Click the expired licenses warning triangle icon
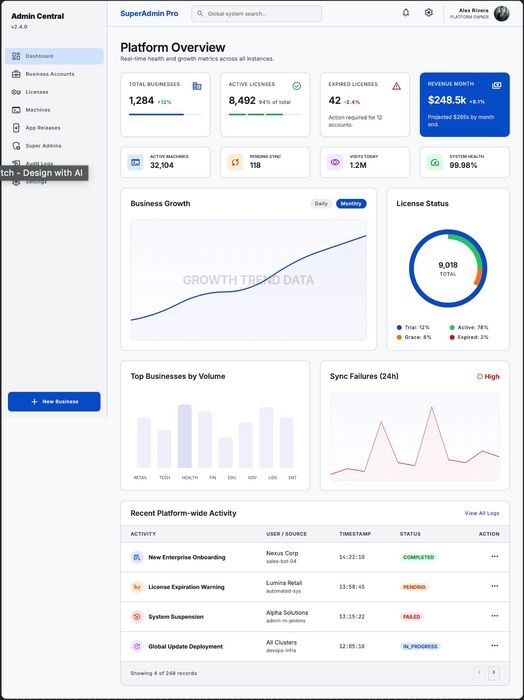The image size is (524, 700). [396, 86]
